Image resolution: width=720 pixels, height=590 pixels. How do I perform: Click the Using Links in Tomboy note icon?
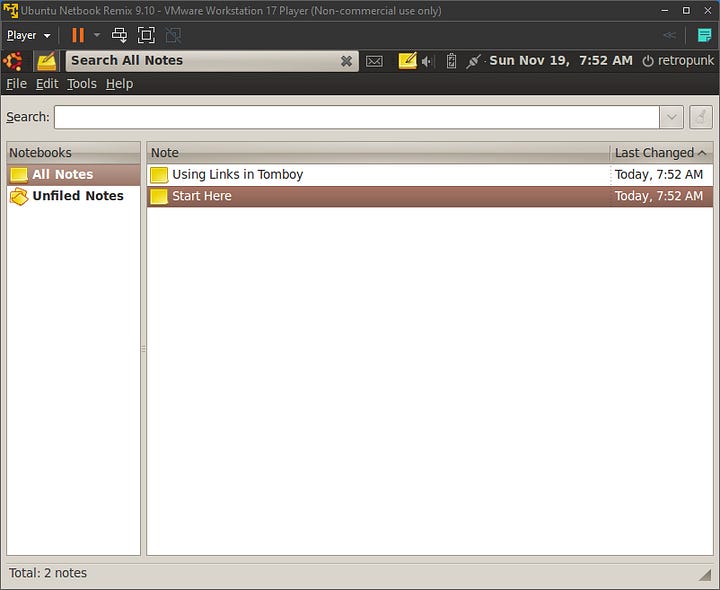point(159,174)
